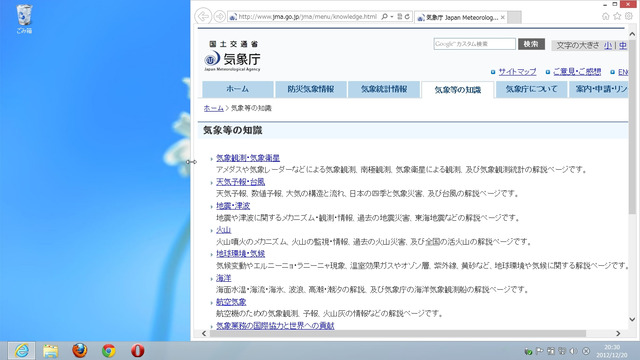Launch Opera from the taskbar

click(x=138, y=351)
